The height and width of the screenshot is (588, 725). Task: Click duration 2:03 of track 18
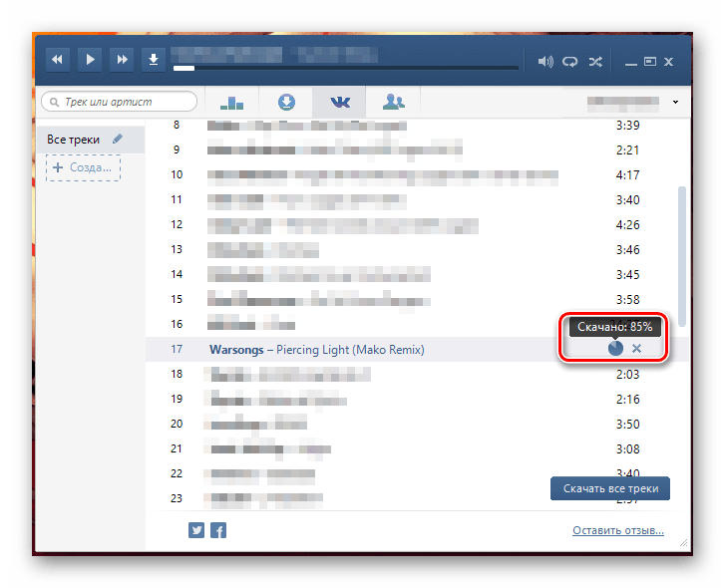pyautogui.click(x=627, y=374)
